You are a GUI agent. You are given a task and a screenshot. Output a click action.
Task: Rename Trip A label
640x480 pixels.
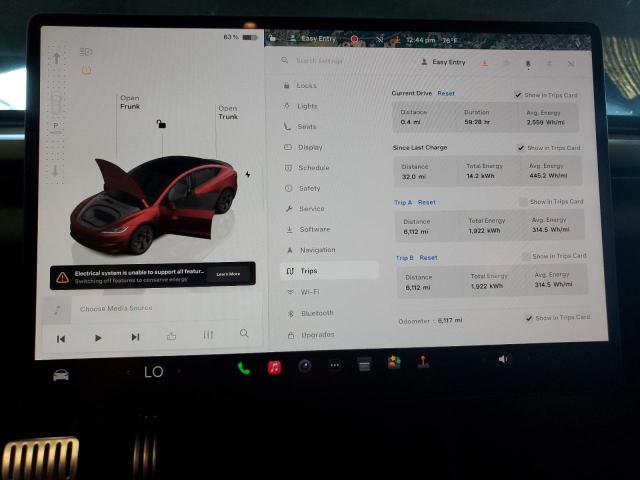tap(403, 202)
